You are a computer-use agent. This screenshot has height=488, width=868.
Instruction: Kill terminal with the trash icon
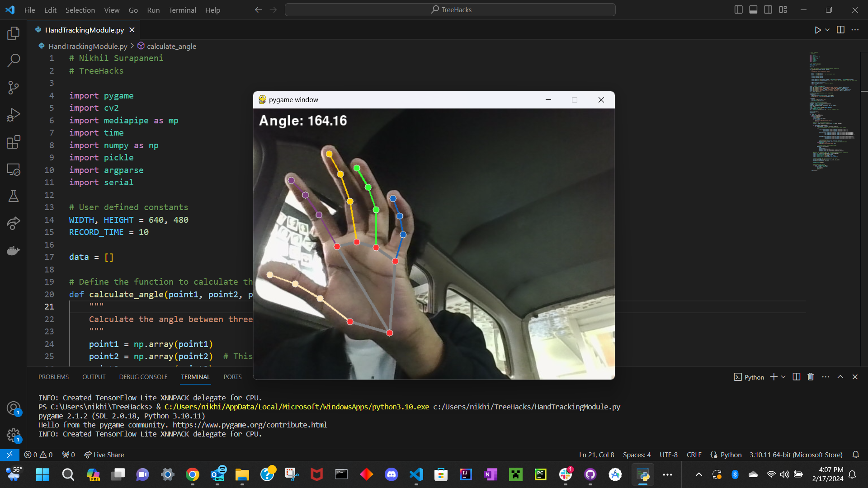click(811, 377)
